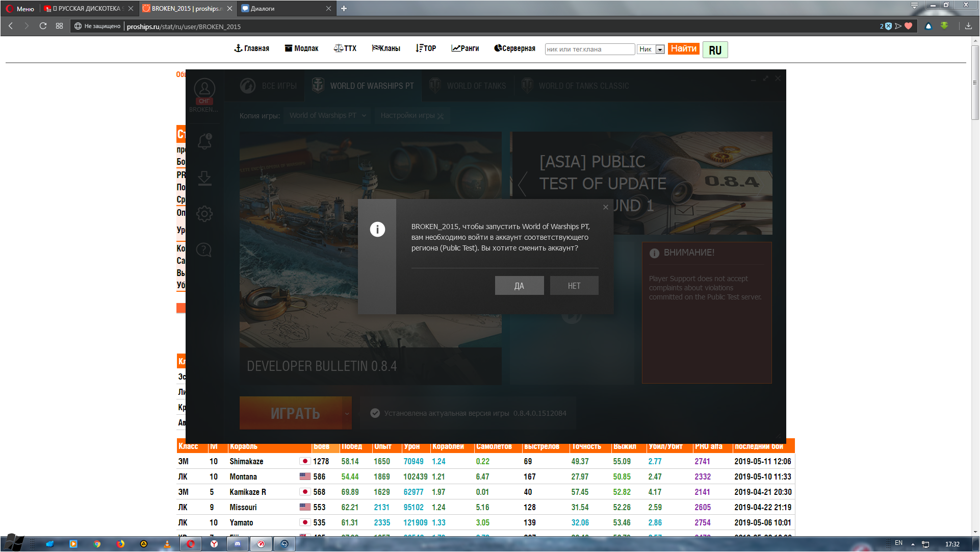Open the Кланы menu item
This screenshot has width=980, height=552.
coord(386,48)
